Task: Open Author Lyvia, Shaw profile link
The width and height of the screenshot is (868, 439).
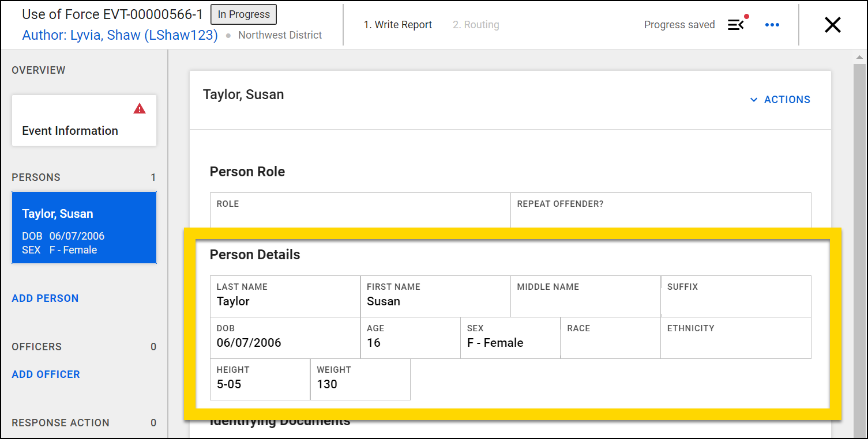Action: coord(119,35)
